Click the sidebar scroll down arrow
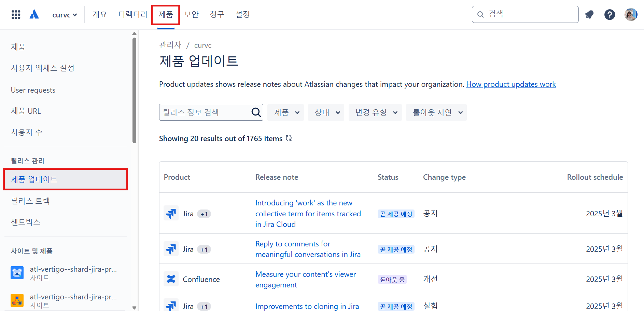Image resolution: width=644 pixels, height=311 pixels. (134, 308)
